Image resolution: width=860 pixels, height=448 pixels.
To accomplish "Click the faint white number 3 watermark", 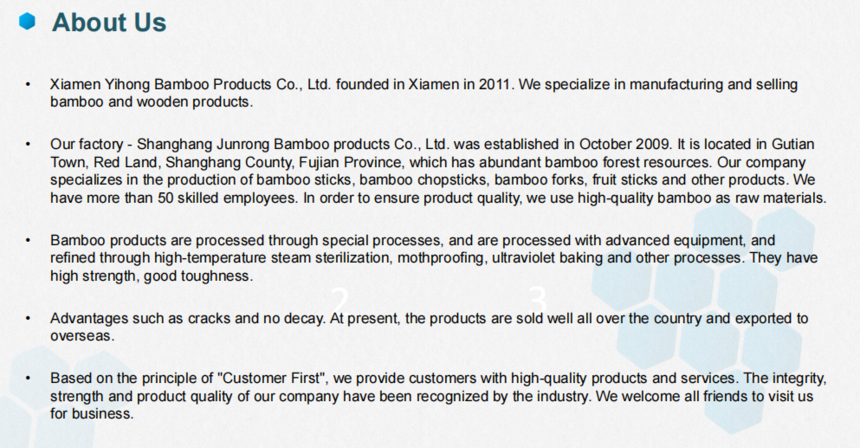I will [x=539, y=299].
